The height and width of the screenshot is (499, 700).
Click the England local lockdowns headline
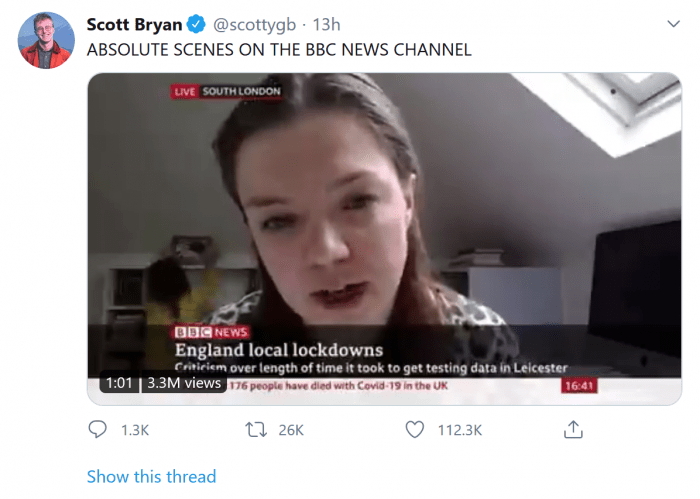279,350
